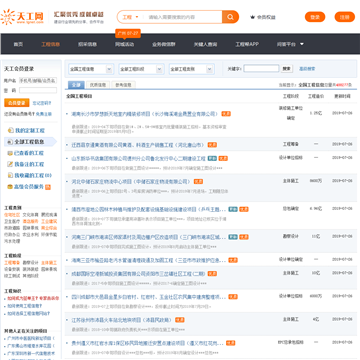
Task: Click the 会员登录 button
Action: click(x=17, y=103)
